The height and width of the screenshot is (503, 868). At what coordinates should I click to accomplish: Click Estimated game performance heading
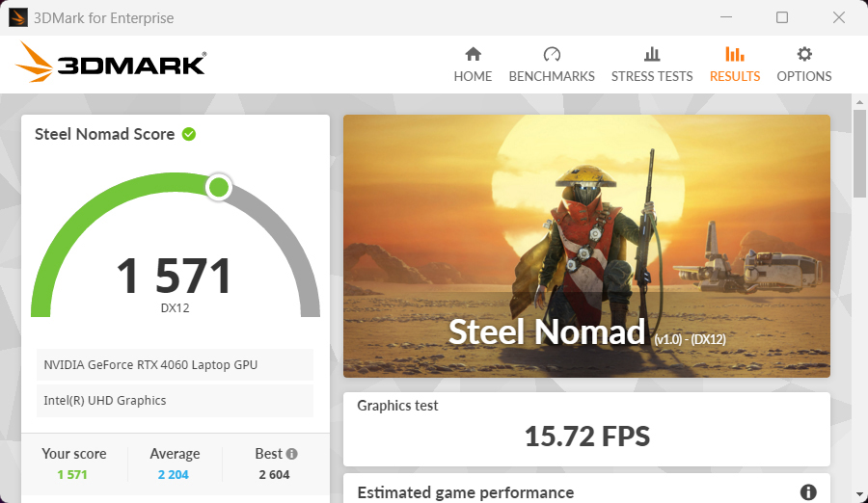point(466,492)
